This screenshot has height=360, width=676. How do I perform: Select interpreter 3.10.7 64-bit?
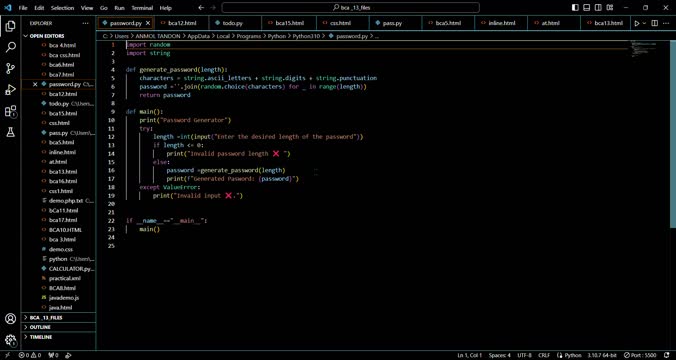603,356
